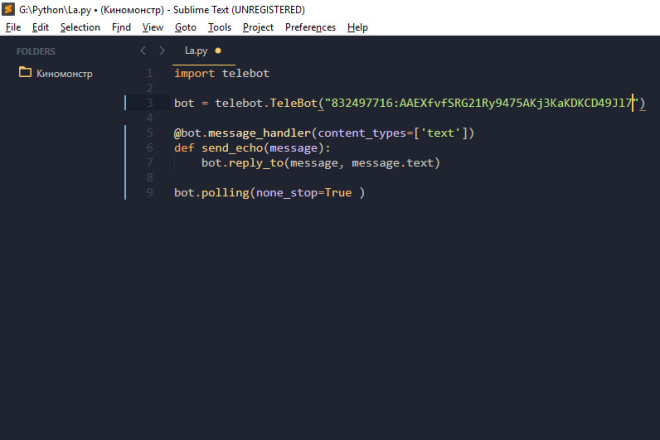Click the unsaved-changes dot on La.py tab
The height and width of the screenshot is (440, 660).
pos(218,51)
